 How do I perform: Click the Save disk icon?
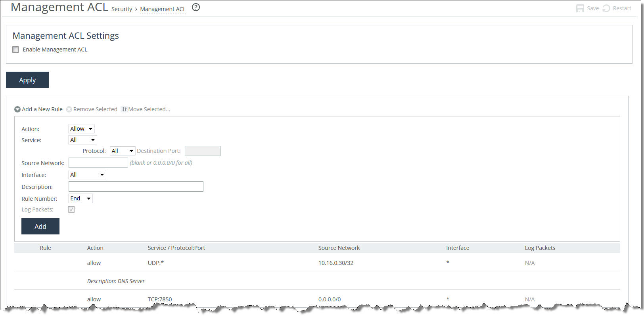[x=580, y=8]
